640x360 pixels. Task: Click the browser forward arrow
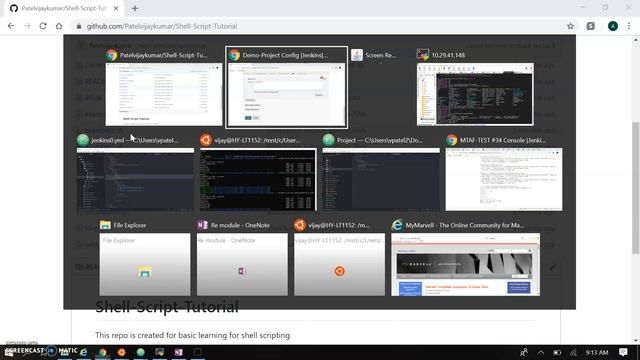[27, 26]
